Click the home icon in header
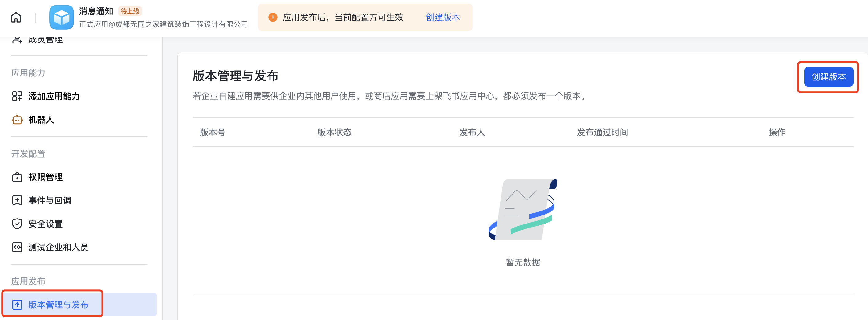This screenshot has height=320, width=868. tap(16, 17)
